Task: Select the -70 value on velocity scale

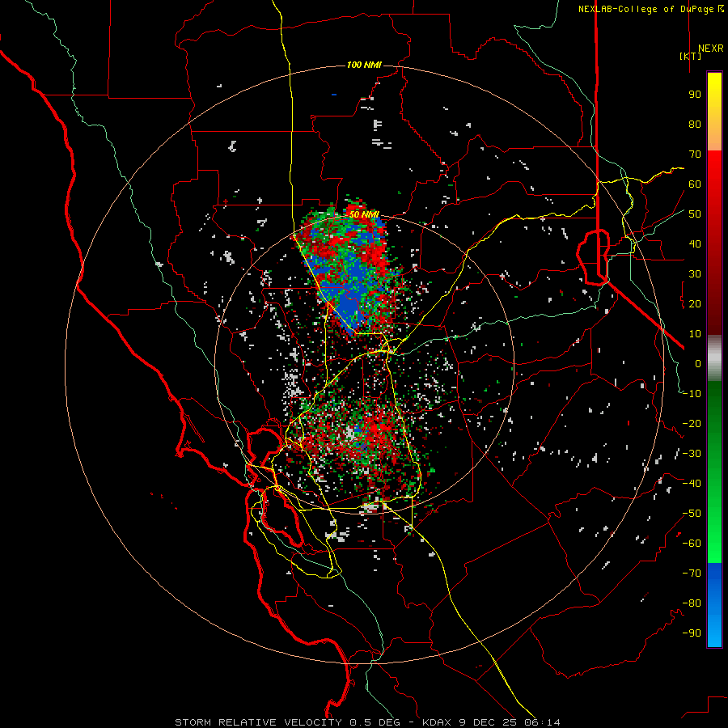Action: [692, 574]
